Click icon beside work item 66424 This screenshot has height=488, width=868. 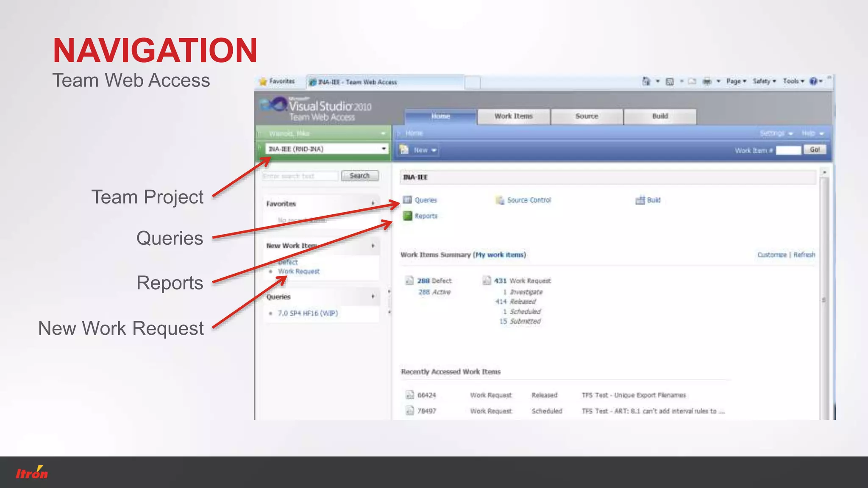(409, 395)
